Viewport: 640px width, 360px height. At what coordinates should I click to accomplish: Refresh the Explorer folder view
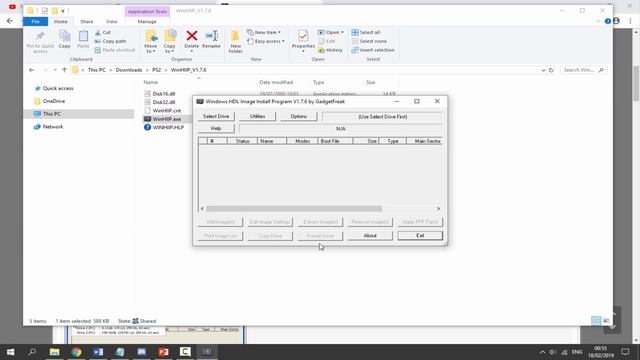pyautogui.click(x=551, y=70)
